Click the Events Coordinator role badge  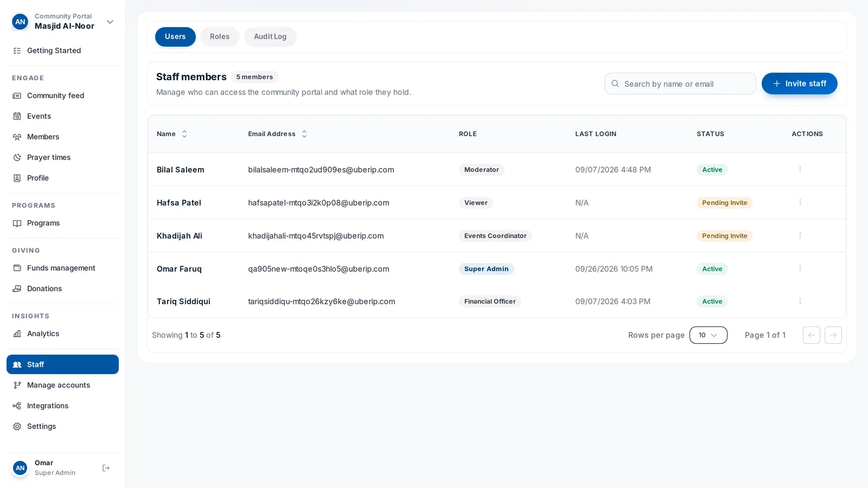pyautogui.click(x=495, y=236)
